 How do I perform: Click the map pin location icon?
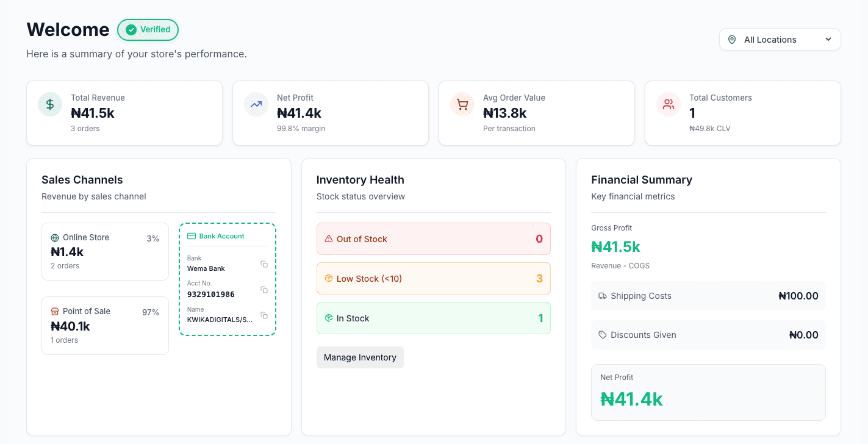[x=732, y=40]
